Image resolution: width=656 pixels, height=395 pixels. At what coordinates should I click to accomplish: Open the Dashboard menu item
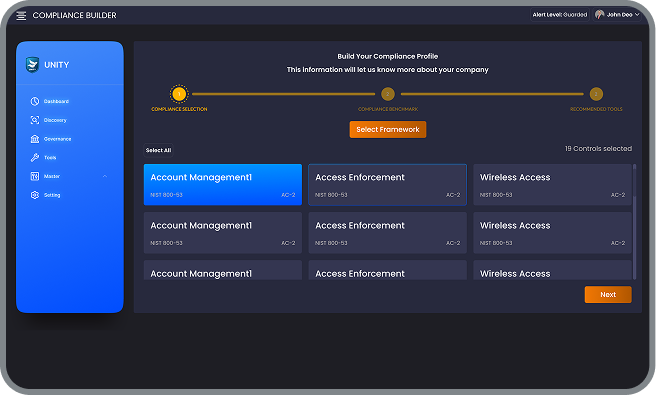(x=56, y=101)
